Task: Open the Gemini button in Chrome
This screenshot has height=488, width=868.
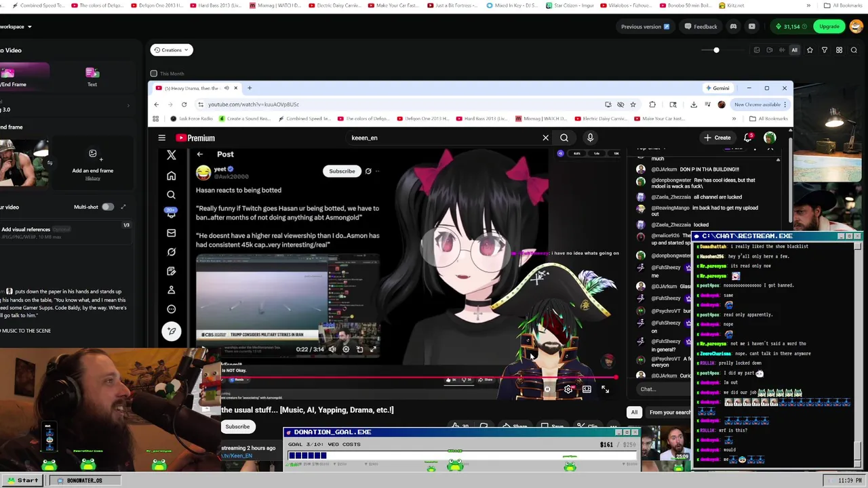Action: [x=717, y=88]
